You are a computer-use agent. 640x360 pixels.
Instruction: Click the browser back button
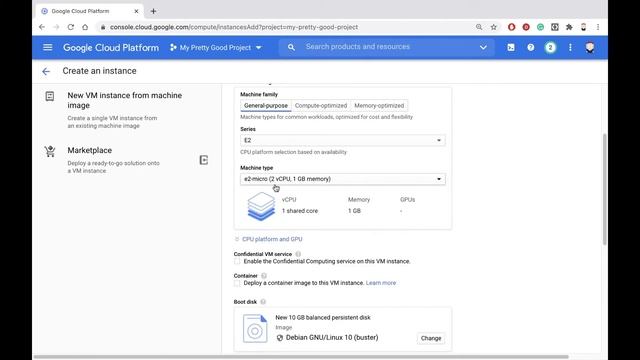tap(42, 27)
